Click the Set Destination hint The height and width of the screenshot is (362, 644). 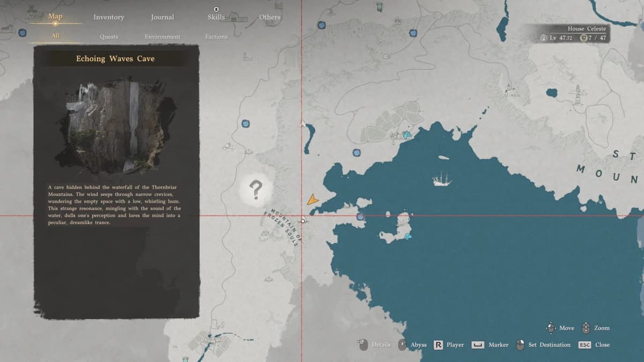[x=543, y=345]
